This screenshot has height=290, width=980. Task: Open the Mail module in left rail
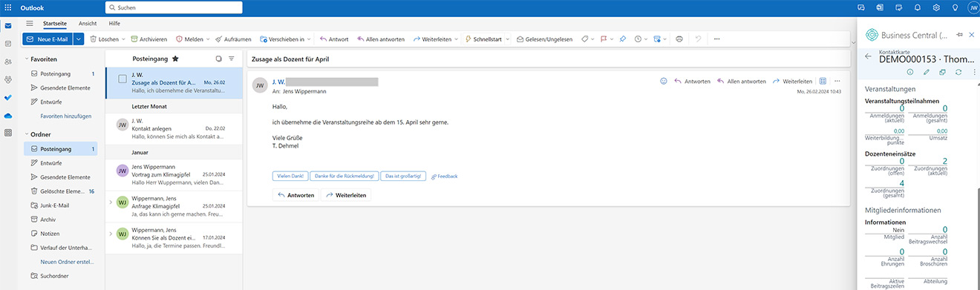click(x=8, y=26)
